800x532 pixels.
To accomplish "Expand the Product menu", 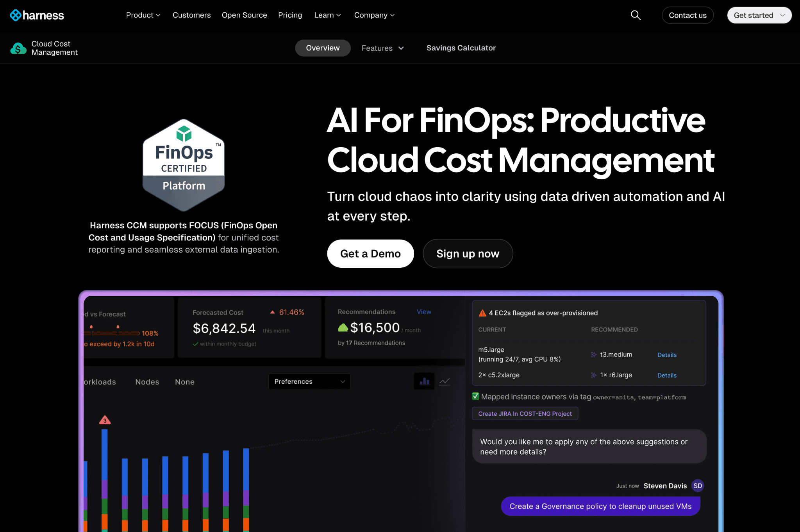I will 143,15.
